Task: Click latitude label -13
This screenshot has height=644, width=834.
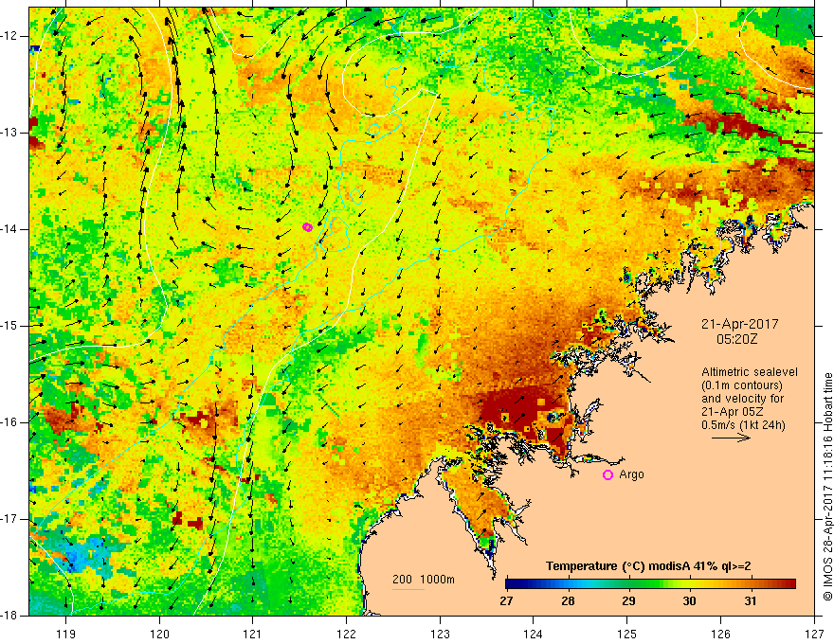Action: click(x=9, y=133)
